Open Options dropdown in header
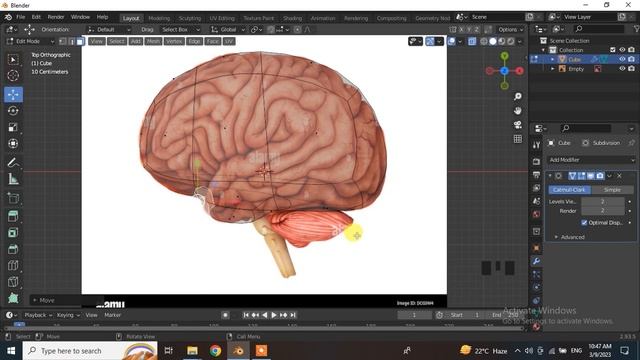The image size is (640, 360). [x=510, y=29]
